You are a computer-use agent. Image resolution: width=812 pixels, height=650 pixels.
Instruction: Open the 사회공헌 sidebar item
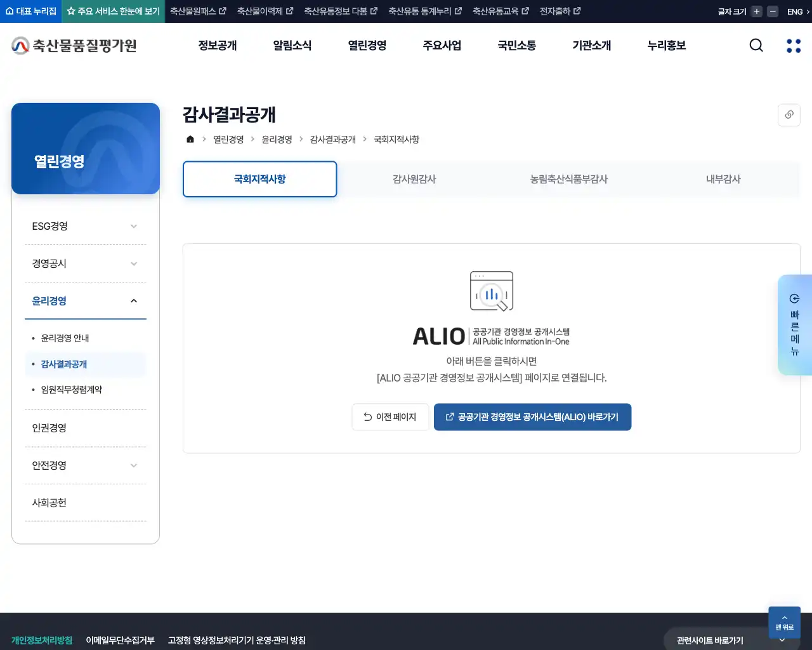[x=86, y=503]
